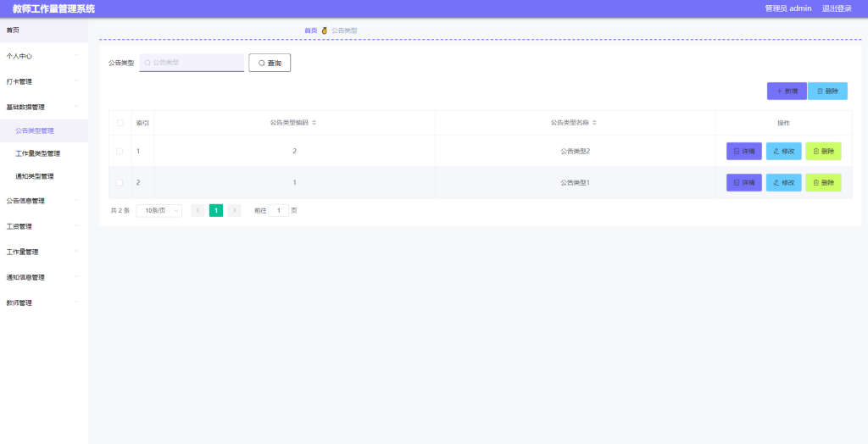Click the 公告类型 search input field
Screen dimensions: 868x444
coord(192,63)
